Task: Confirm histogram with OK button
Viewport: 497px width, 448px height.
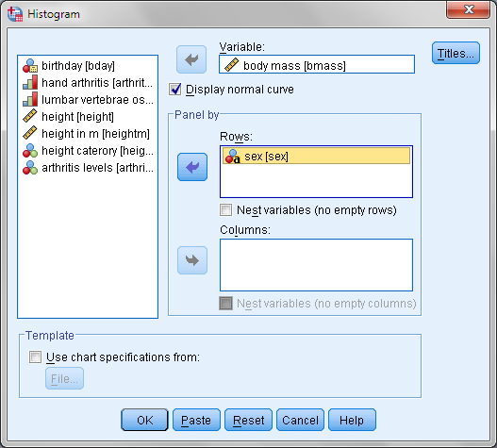Action: click(144, 420)
